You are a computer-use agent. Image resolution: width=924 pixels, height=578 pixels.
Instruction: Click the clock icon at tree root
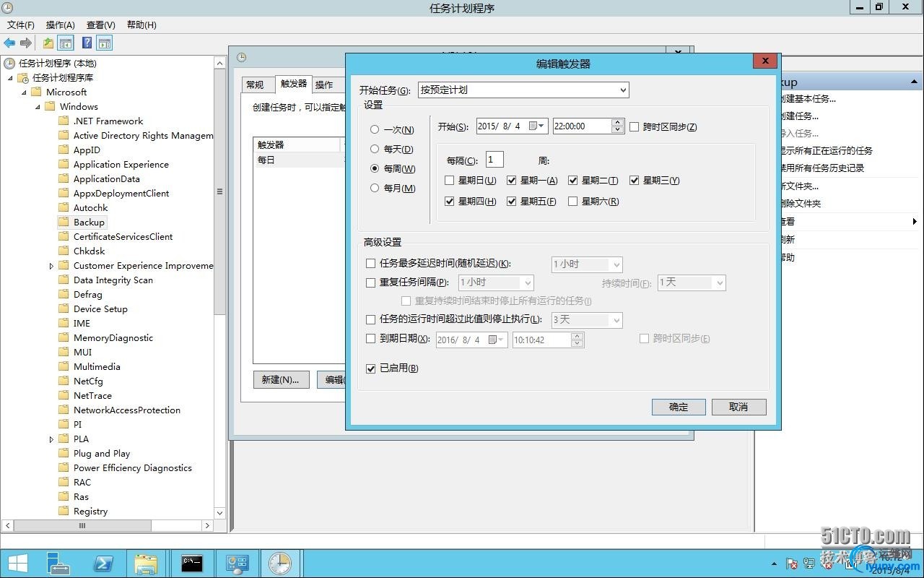click(x=9, y=63)
